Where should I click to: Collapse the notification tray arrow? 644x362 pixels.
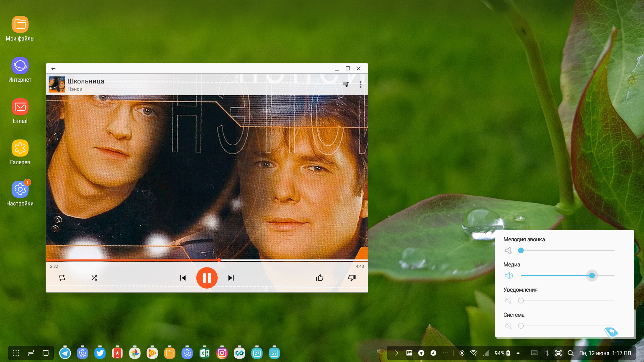tap(396, 353)
